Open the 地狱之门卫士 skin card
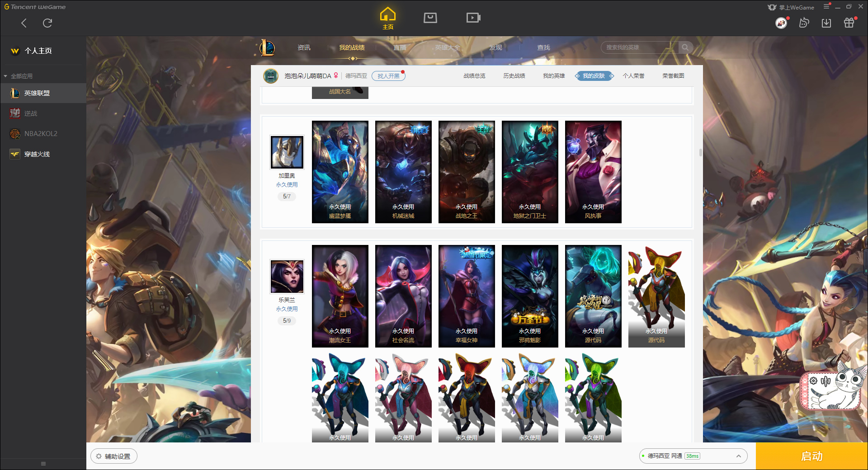Image resolution: width=868 pixels, height=470 pixels. click(x=530, y=172)
